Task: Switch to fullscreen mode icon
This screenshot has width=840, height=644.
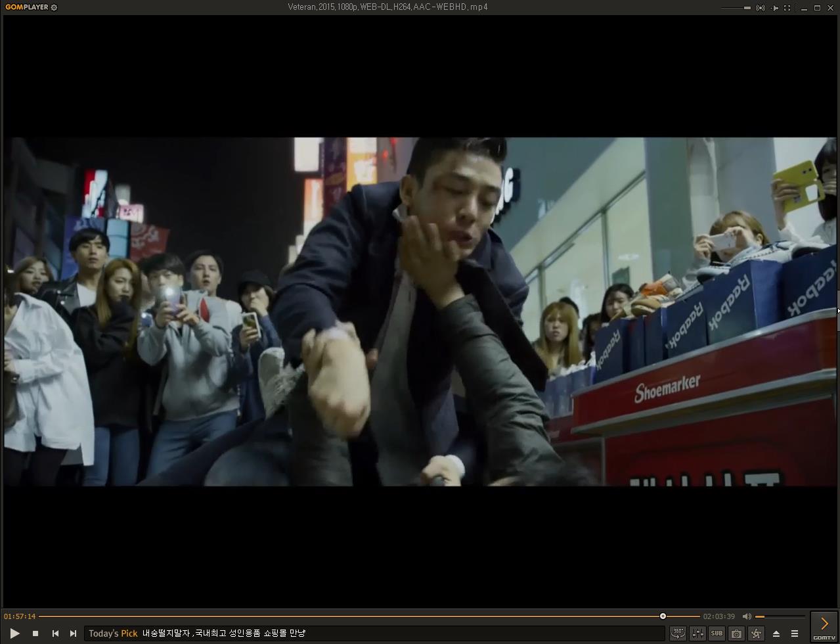Action: tap(787, 8)
